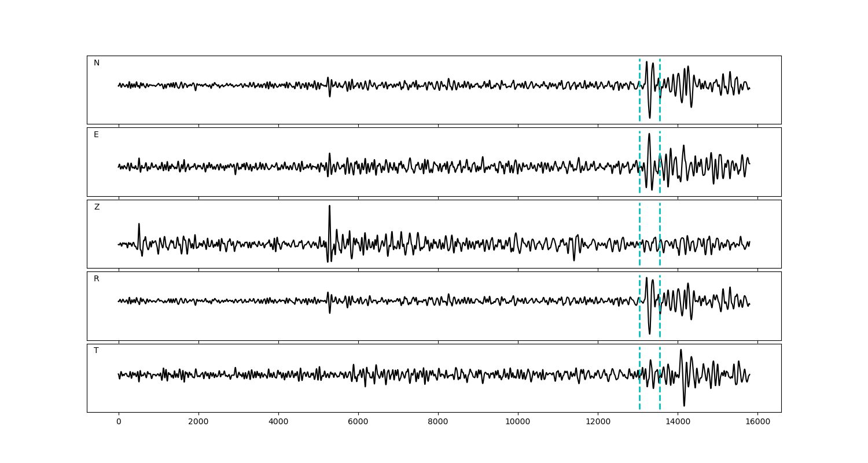Click the x-axis tick label 14000
This screenshot has height=463, width=868.
click(678, 422)
